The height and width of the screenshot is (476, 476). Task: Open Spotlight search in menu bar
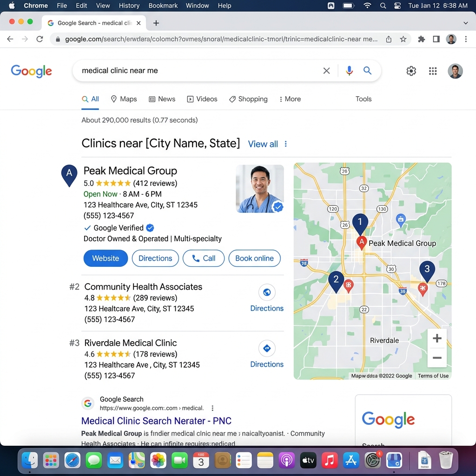[383, 6]
